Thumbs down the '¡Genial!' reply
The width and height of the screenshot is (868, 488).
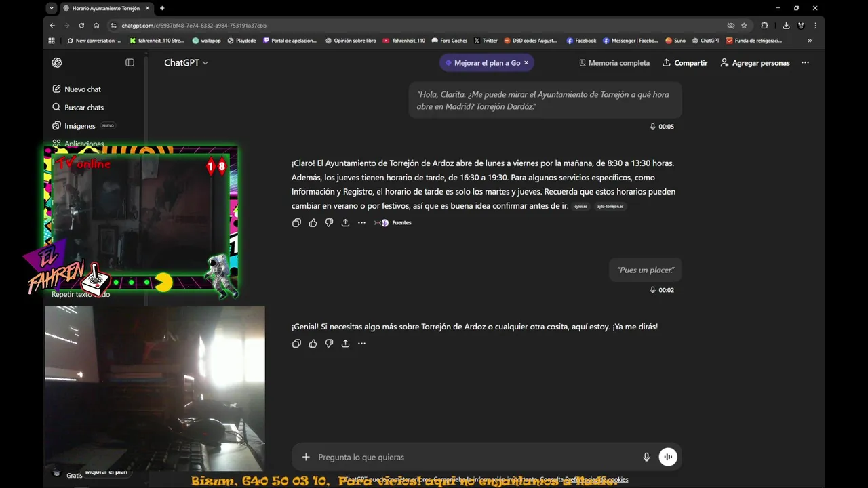coord(329,344)
